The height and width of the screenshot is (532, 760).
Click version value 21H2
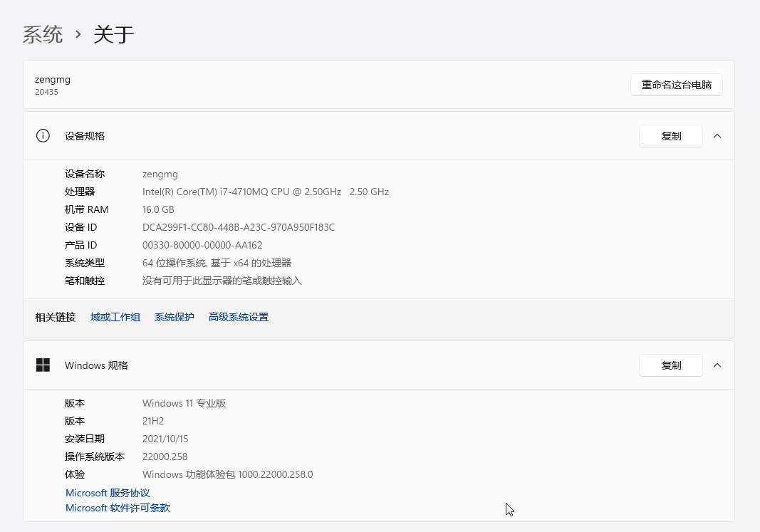coord(153,421)
